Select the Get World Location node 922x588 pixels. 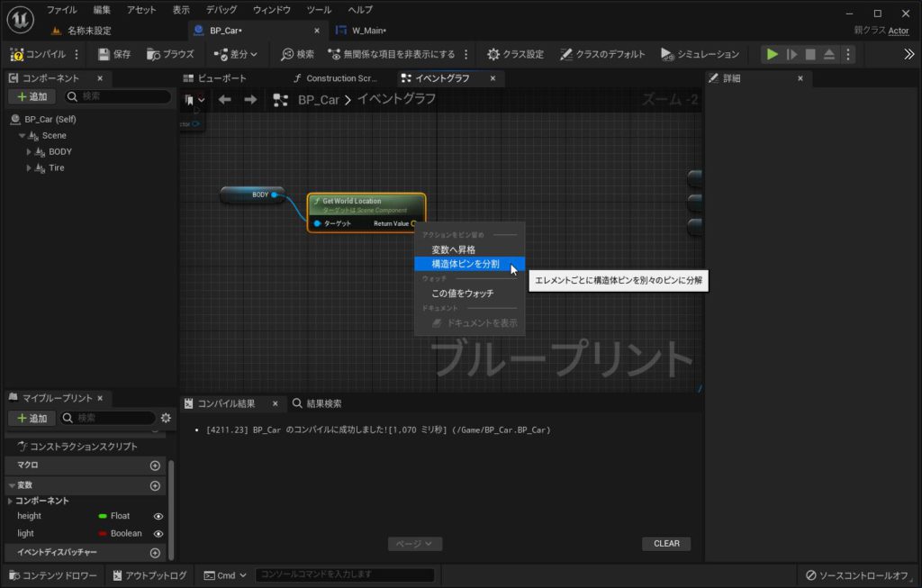click(366, 213)
